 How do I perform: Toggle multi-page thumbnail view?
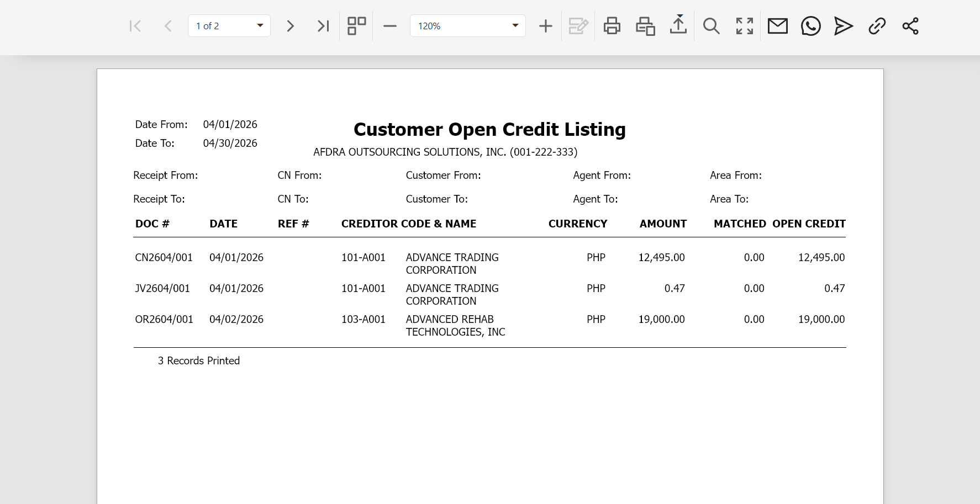point(356,26)
